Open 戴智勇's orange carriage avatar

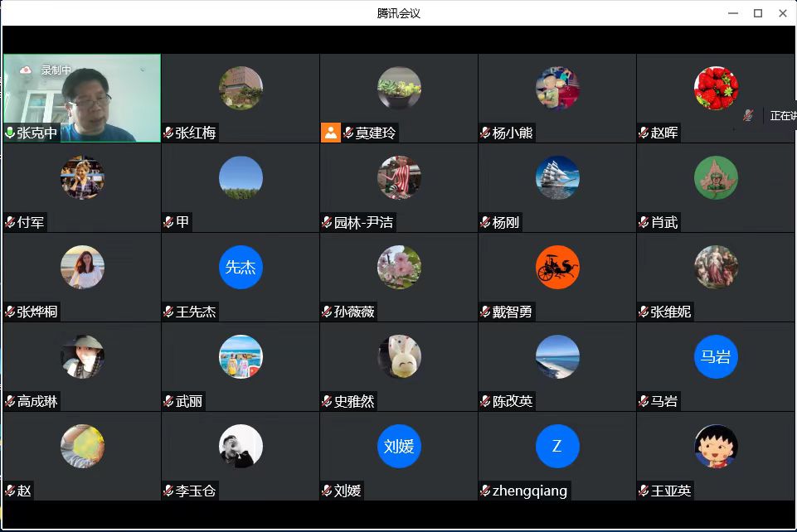557,267
